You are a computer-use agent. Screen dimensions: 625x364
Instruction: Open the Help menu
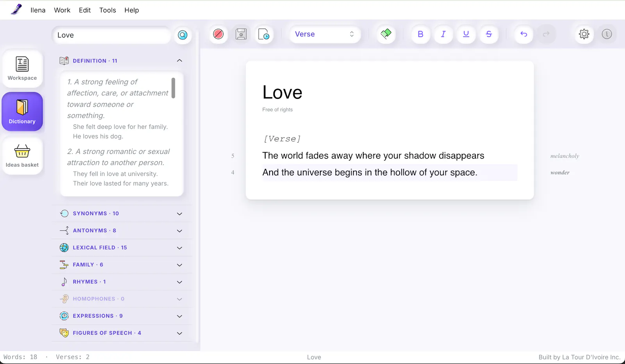click(132, 10)
